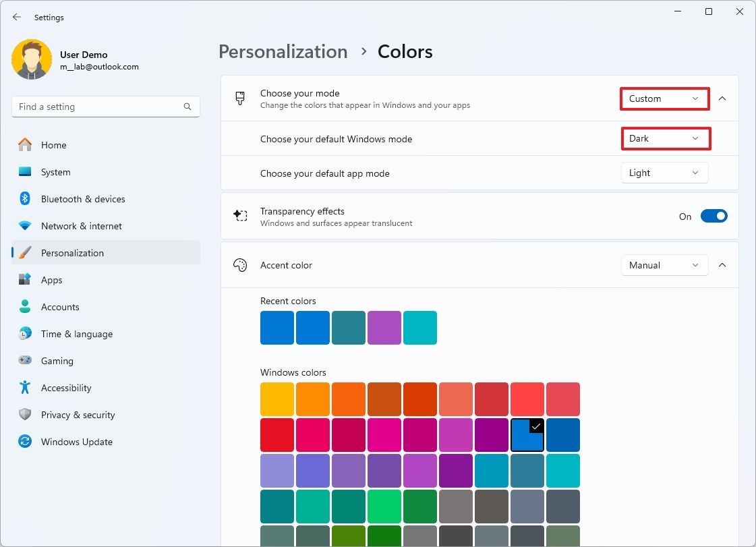Open the System settings page
756x547 pixels.
55,172
